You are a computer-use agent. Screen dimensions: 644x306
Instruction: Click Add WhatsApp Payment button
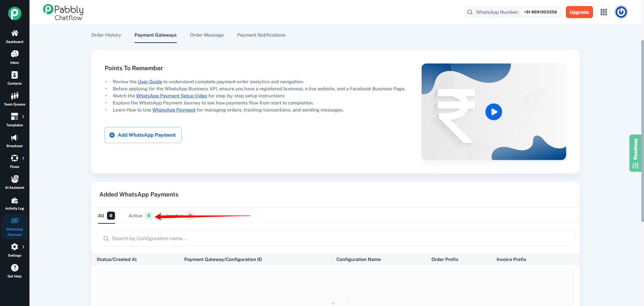(x=143, y=135)
